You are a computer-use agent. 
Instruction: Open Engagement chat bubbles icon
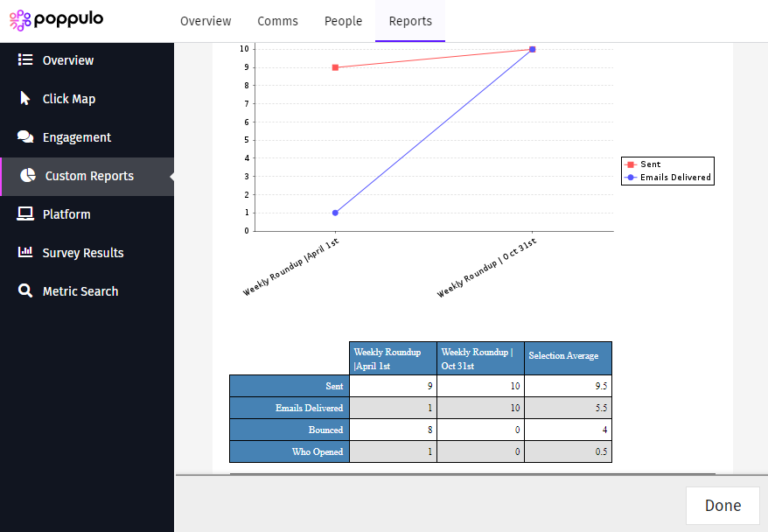(x=25, y=137)
